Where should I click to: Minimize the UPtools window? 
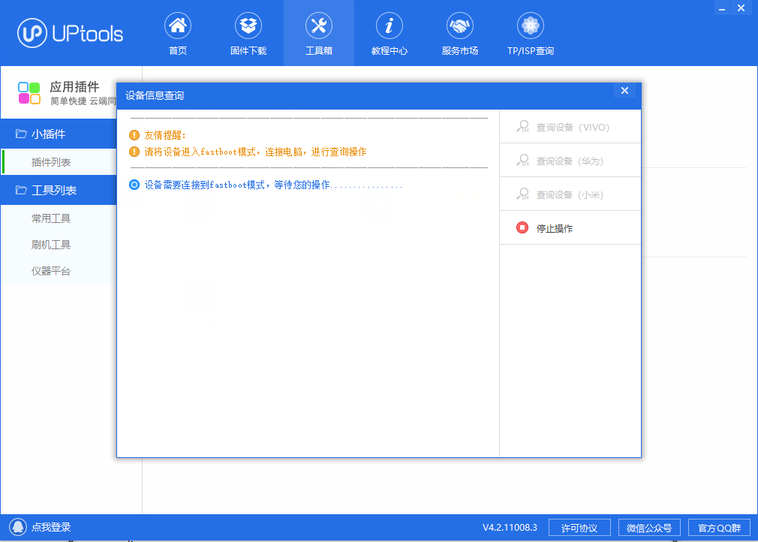coord(722,9)
